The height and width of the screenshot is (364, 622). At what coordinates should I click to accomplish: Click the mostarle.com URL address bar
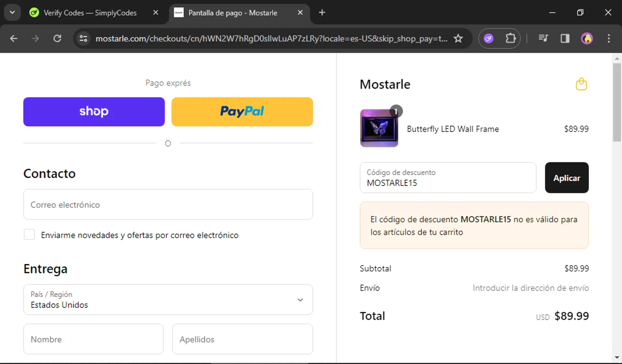(271, 39)
